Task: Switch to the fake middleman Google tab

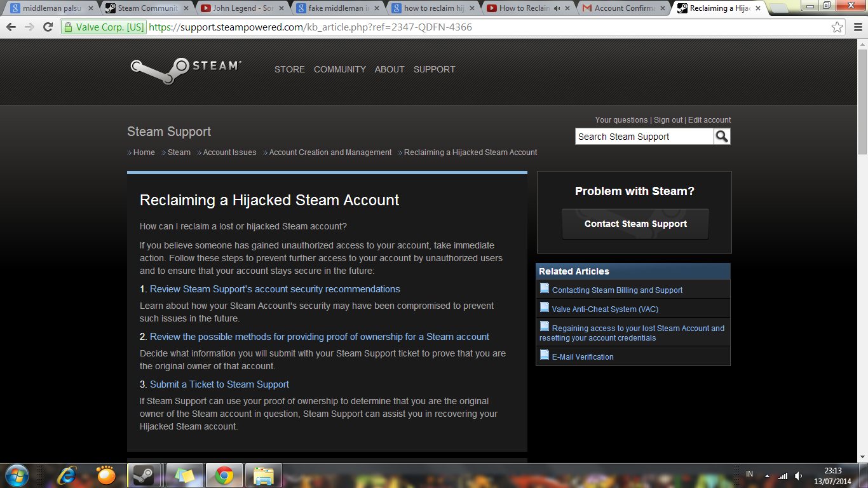Action: tap(338, 8)
